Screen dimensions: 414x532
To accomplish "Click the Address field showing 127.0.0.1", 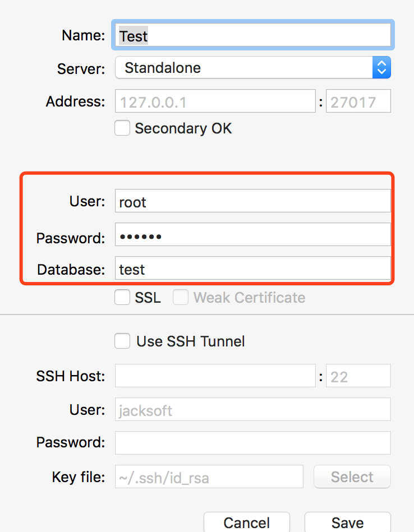I will (x=215, y=101).
